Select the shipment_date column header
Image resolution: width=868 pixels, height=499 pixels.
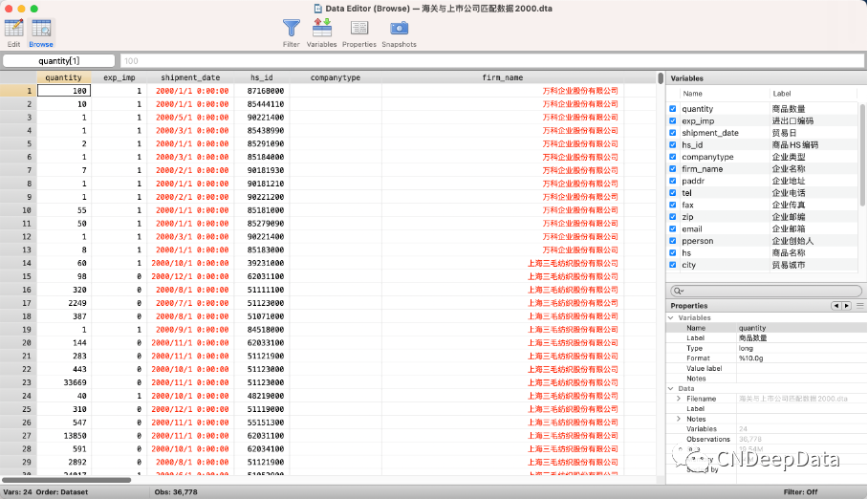click(x=190, y=77)
